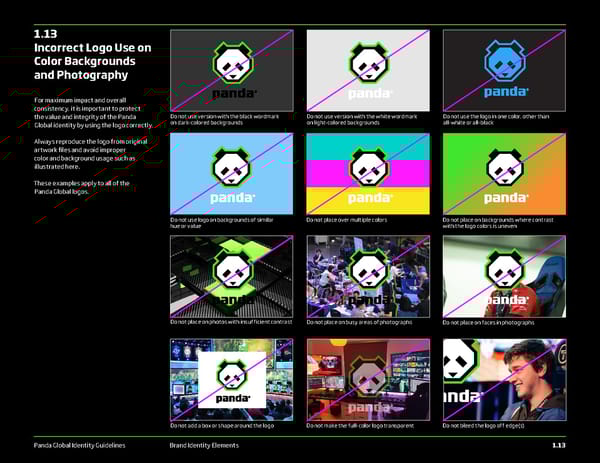Click caption "Do not use the logo in one color"
Image resolution: width=600 pixels, height=463 pixels.
tap(496, 119)
